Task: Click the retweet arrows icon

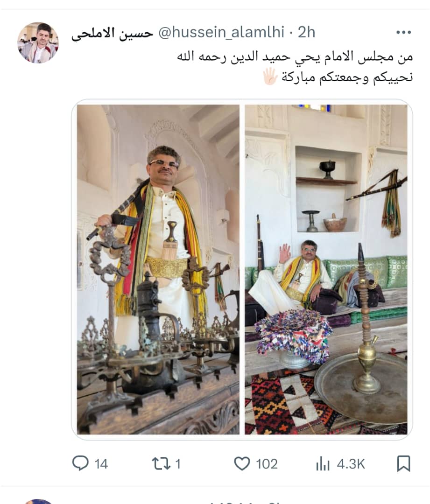Action: (161, 464)
